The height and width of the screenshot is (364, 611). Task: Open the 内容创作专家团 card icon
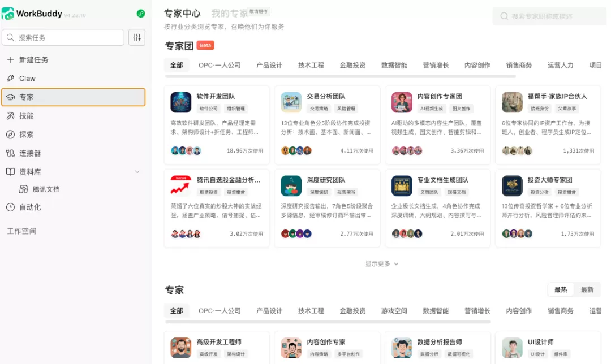pos(402,102)
